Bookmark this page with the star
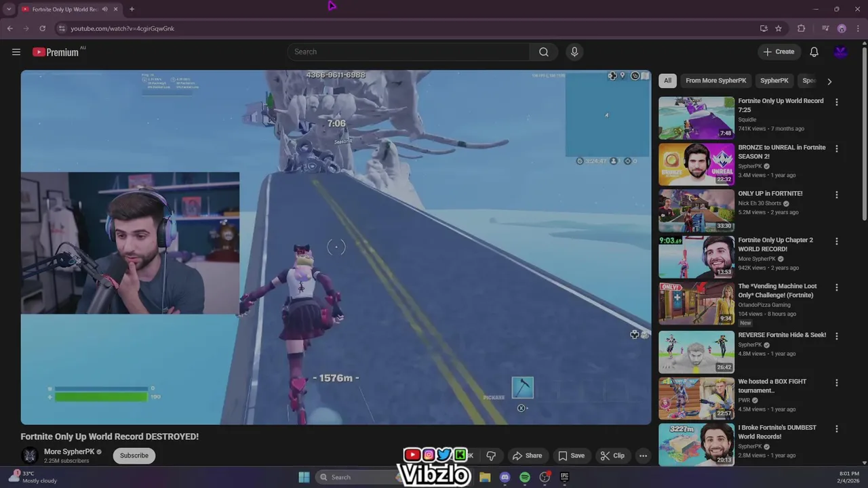 click(x=778, y=28)
